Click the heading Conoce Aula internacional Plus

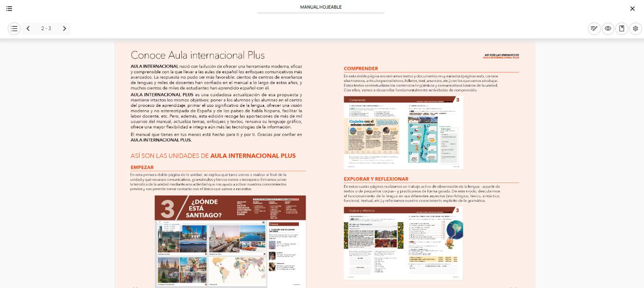point(198,55)
